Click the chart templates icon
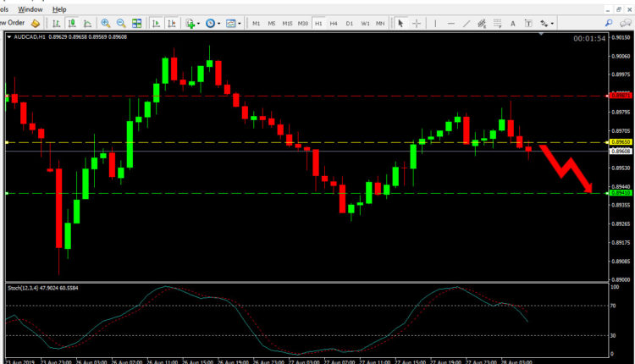This screenshot has height=364, width=635. [x=231, y=24]
